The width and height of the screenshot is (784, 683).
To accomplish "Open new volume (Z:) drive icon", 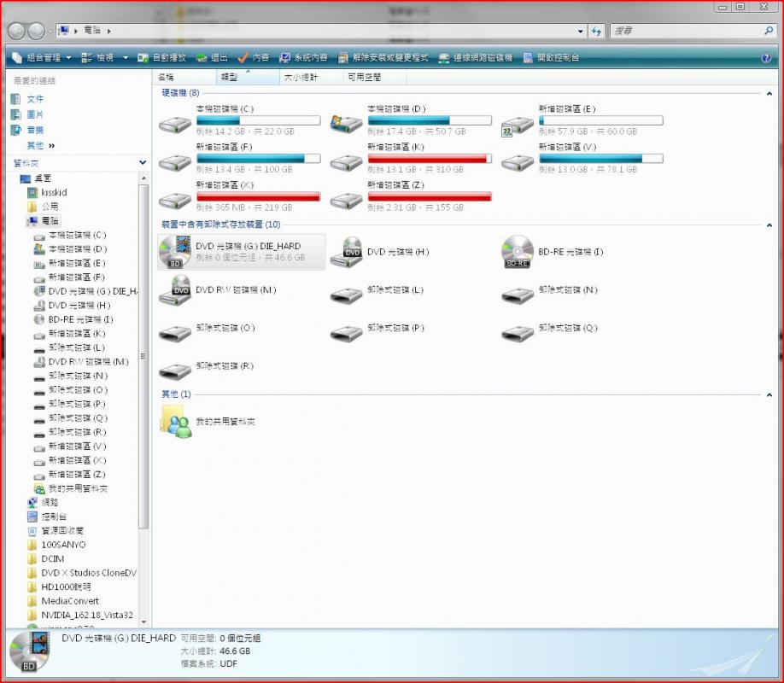I will [x=346, y=201].
